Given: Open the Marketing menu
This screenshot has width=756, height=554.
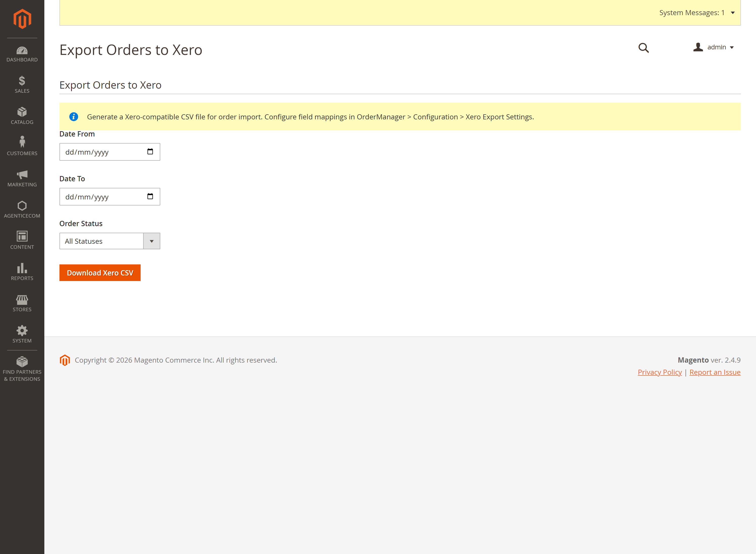Looking at the screenshot, I should (22, 178).
